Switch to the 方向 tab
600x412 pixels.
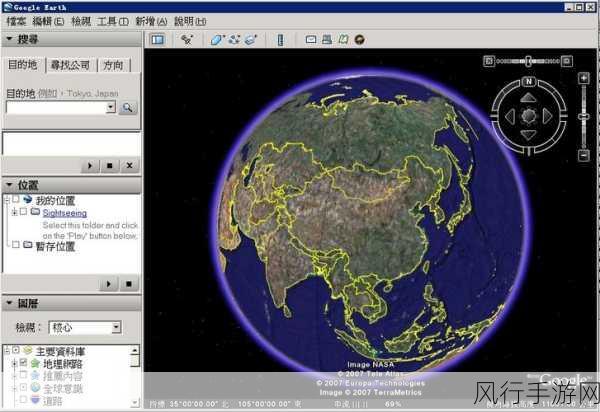tap(114, 65)
